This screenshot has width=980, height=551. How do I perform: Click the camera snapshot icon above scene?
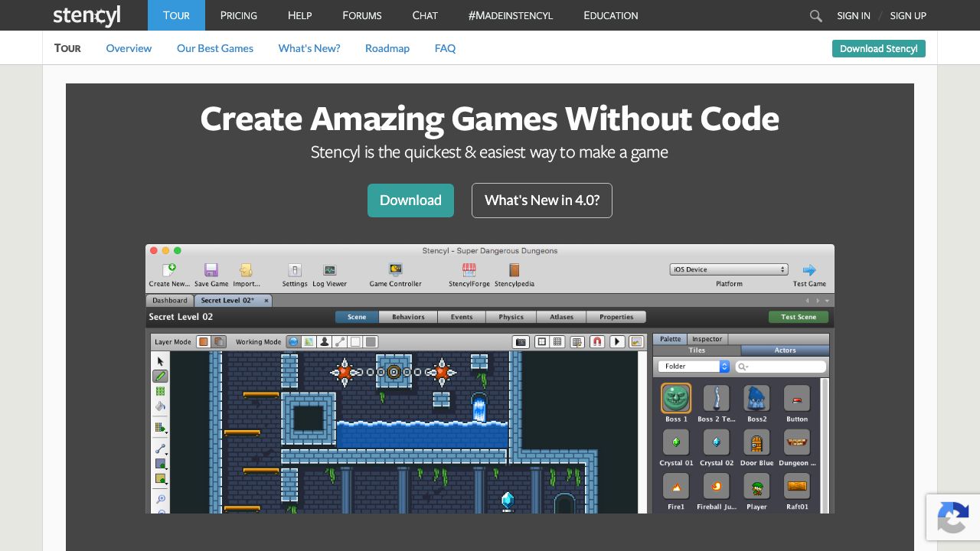521,341
